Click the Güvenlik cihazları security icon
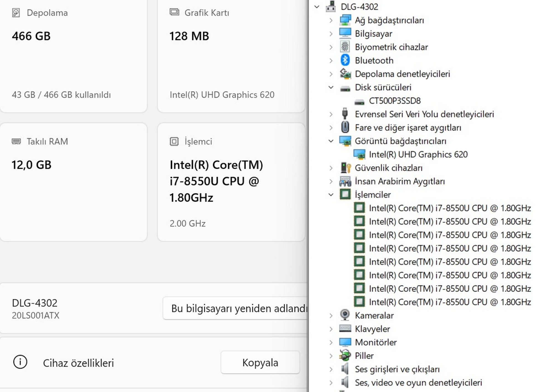 tap(345, 168)
